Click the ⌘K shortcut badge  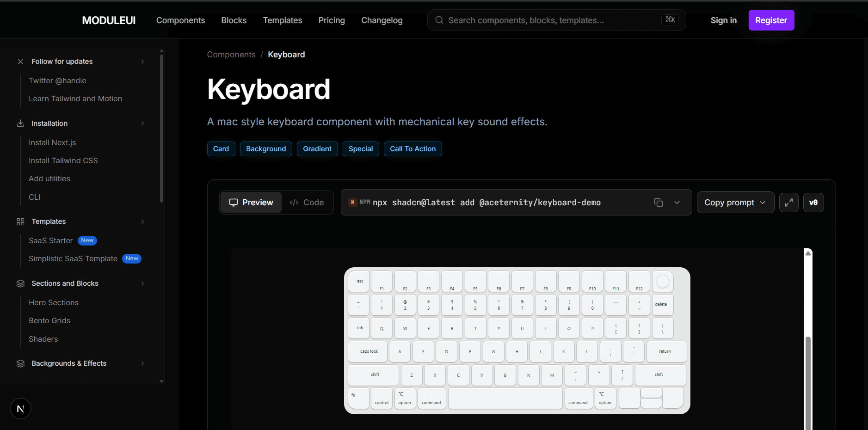click(x=670, y=19)
